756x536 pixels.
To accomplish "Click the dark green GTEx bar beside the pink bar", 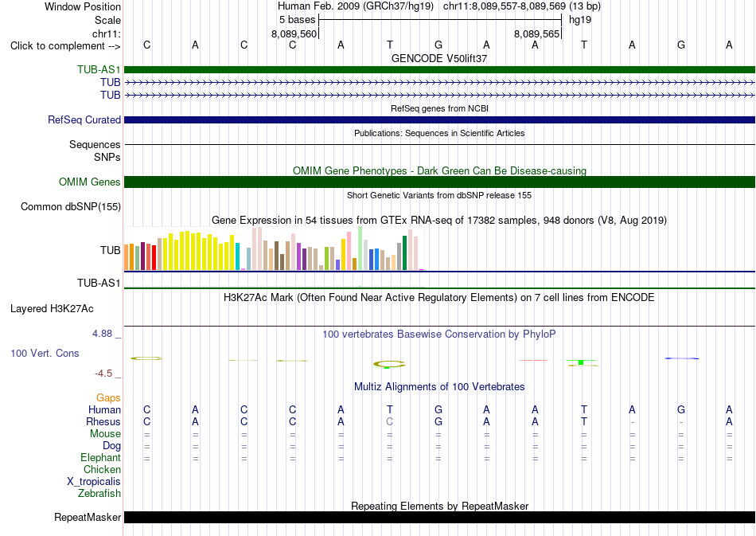I will click(405, 252).
